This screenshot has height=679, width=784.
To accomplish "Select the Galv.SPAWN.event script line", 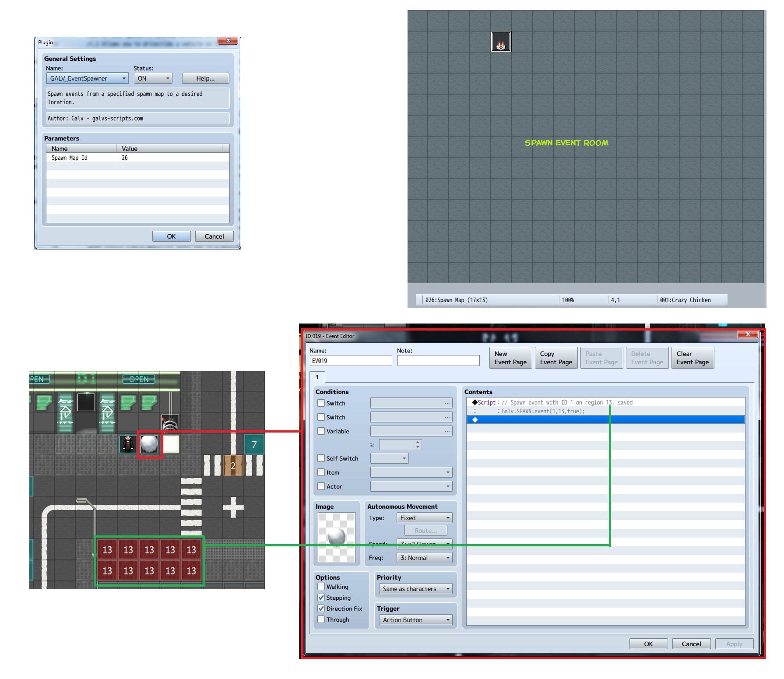I will click(543, 411).
